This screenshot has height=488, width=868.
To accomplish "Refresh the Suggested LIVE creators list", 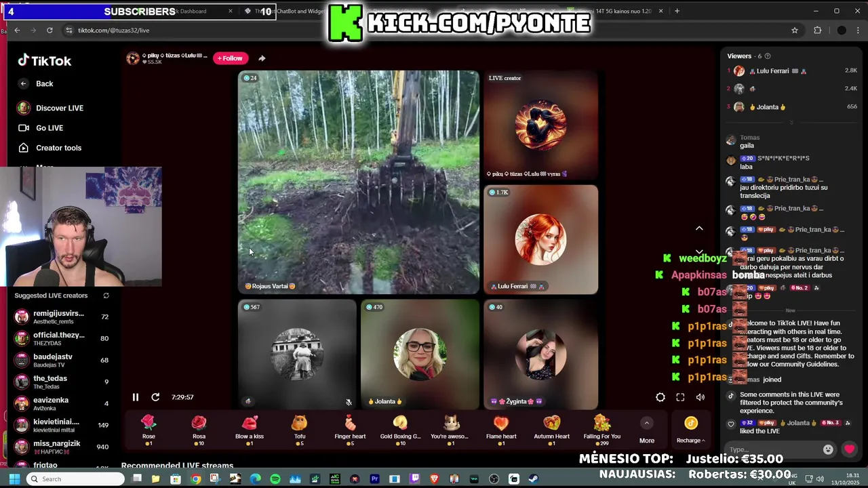I will (106, 296).
